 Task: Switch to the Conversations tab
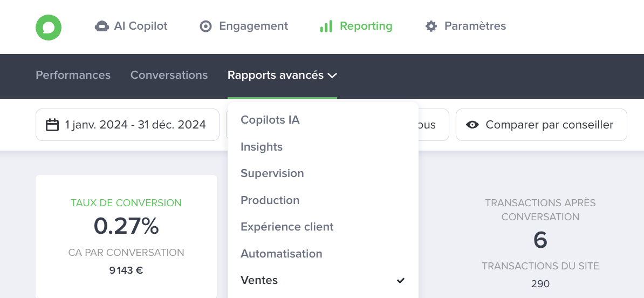(169, 75)
